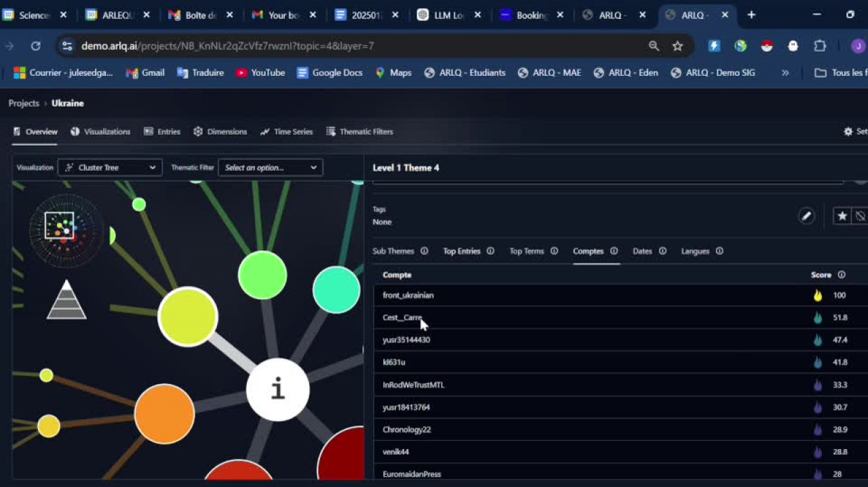Click the pencil edit tags icon
Viewport: 868px width, 487px height.
(x=806, y=216)
